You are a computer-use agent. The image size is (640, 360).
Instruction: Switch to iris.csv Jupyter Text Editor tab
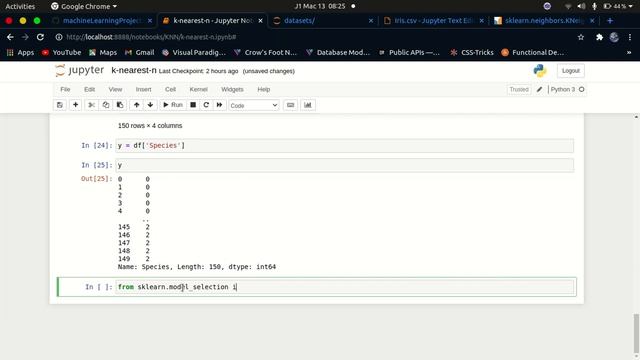(433, 20)
